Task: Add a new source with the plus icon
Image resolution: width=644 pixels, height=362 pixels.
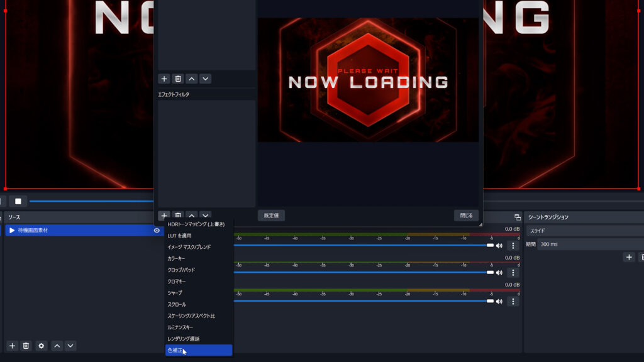Action: tap(12, 346)
